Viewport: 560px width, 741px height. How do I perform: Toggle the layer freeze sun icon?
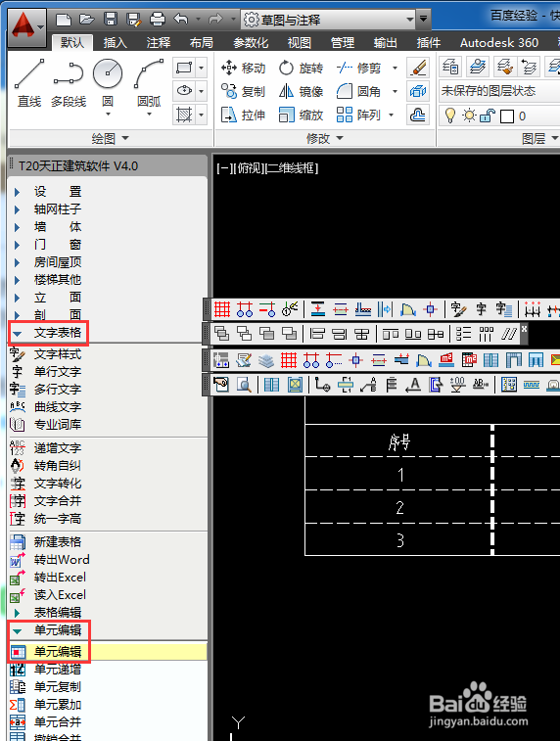[469, 116]
